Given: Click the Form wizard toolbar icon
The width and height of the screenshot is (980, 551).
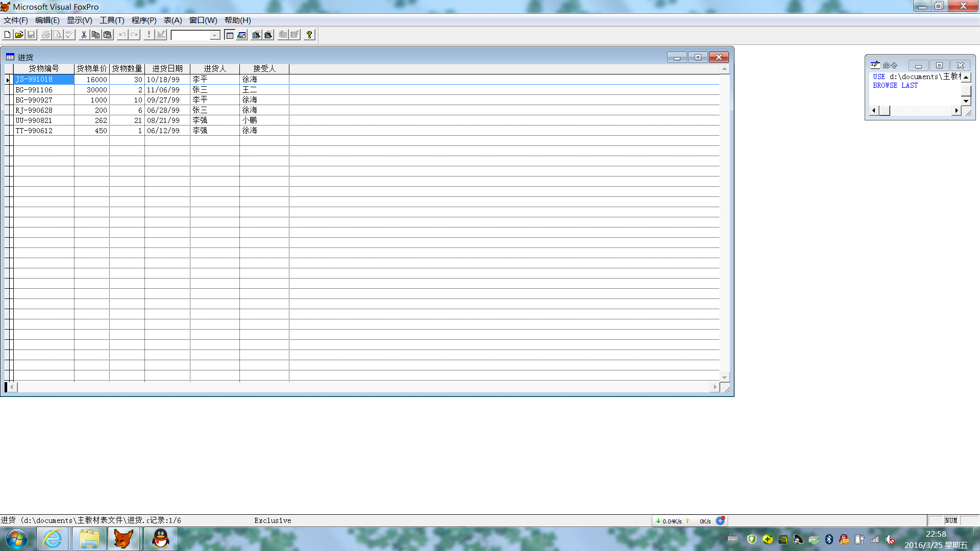Looking at the screenshot, I should tap(256, 35).
